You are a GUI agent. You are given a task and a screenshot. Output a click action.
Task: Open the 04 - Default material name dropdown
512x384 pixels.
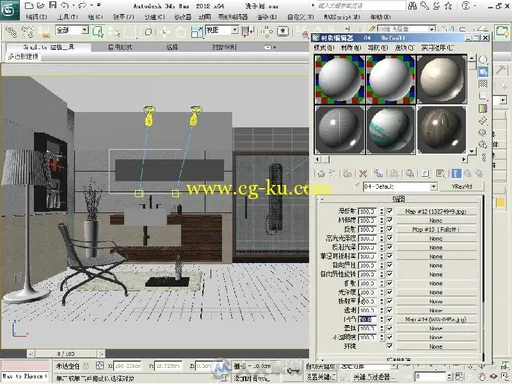(x=433, y=186)
